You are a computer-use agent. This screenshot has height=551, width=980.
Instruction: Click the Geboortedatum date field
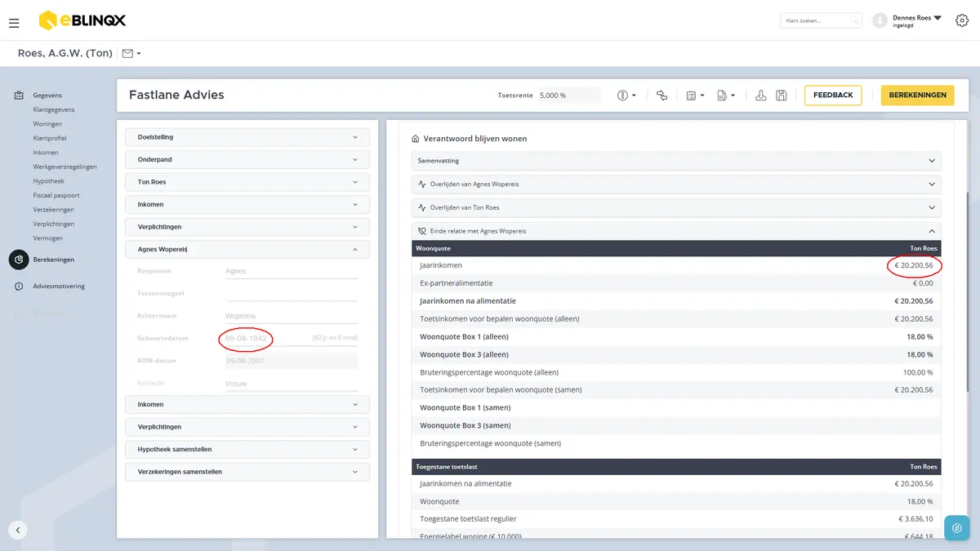(292, 338)
